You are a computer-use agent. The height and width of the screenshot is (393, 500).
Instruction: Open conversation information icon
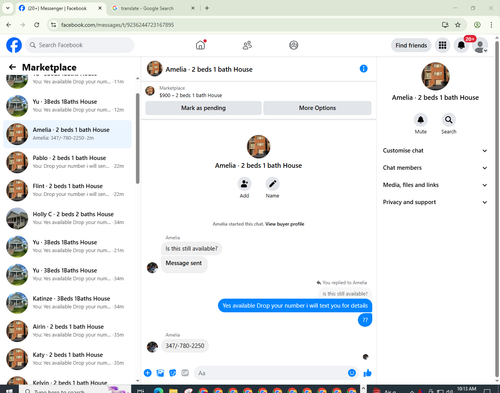click(364, 69)
